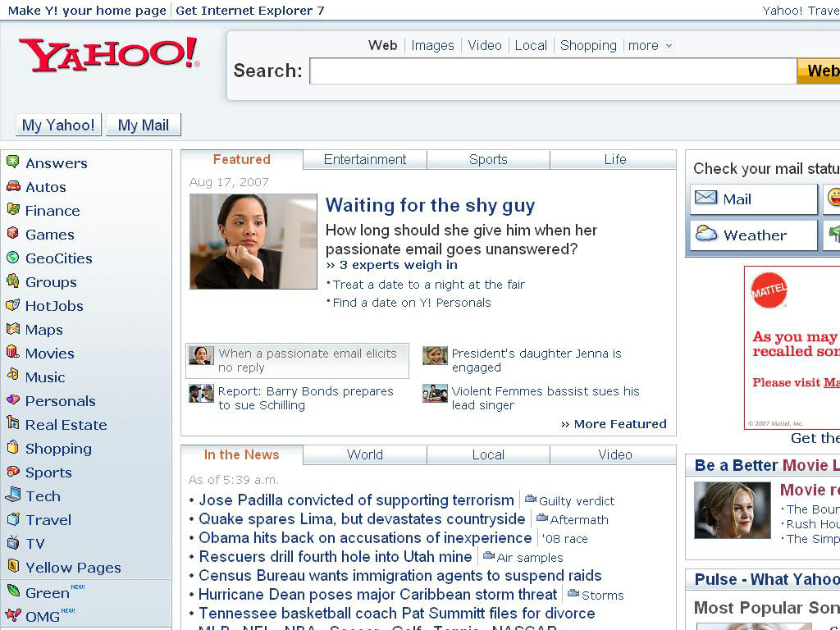Open 'Obama hits back' news story
The width and height of the screenshot is (840, 630).
[365, 538]
